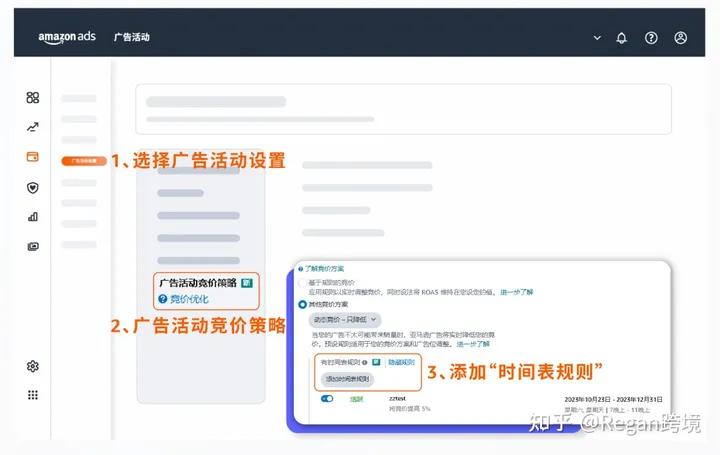Click the green badge beside 时间表规则
Screen dimensions: 720x455
tap(376, 362)
